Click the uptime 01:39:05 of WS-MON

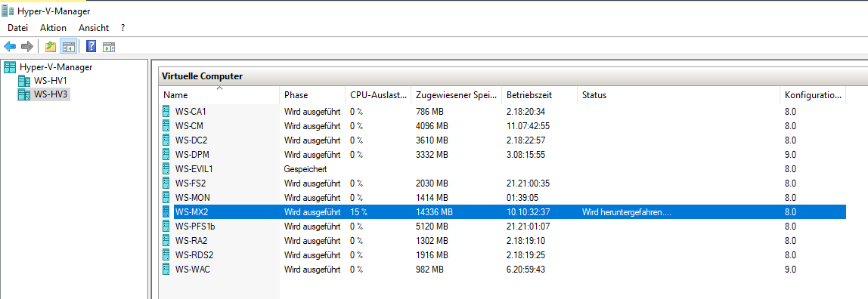(523, 197)
